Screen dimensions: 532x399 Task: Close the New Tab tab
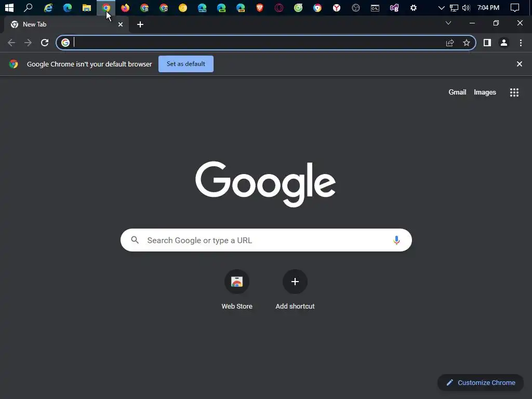point(121,24)
